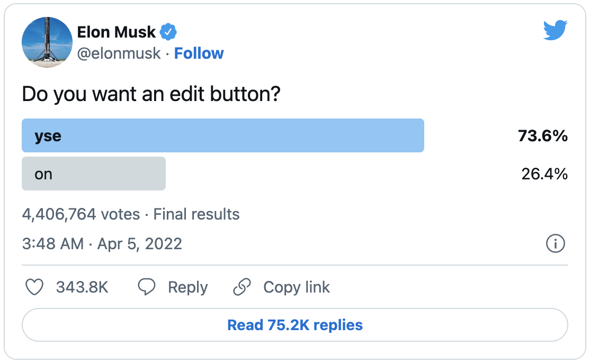The height and width of the screenshot is (364, 590).
Task: Select the 'on' poll result bar
Action: click(94, 174)
